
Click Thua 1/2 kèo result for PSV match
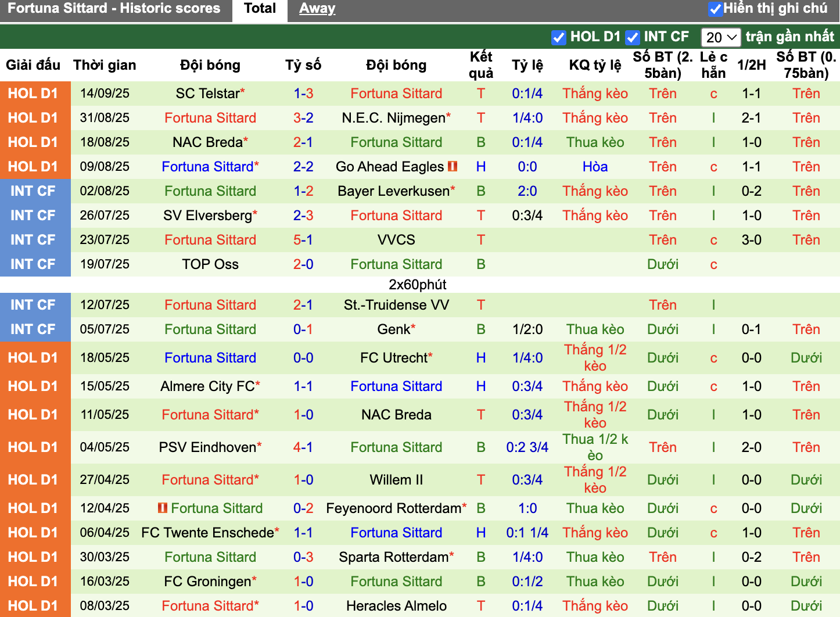pos(595,447)
